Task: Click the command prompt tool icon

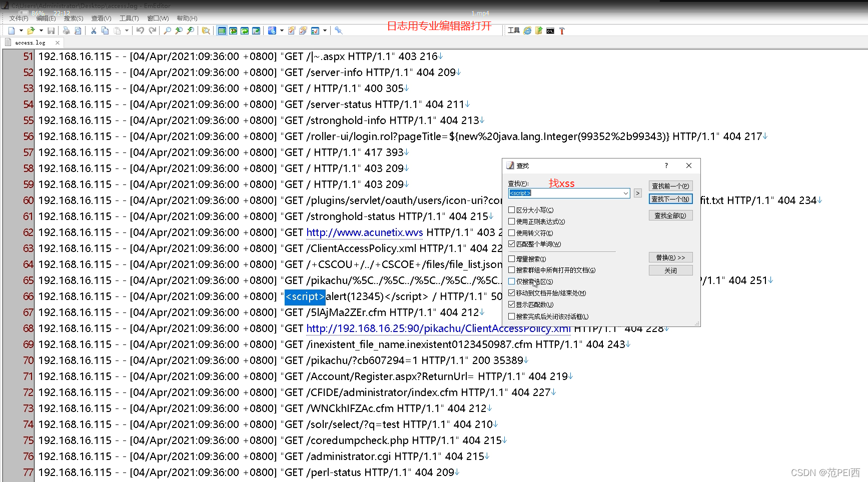Action: [550, 31]
